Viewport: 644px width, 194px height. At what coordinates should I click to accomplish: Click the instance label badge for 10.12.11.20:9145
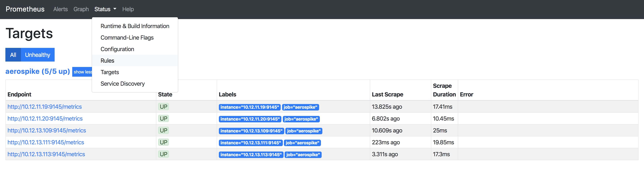(x=250, y=119)
